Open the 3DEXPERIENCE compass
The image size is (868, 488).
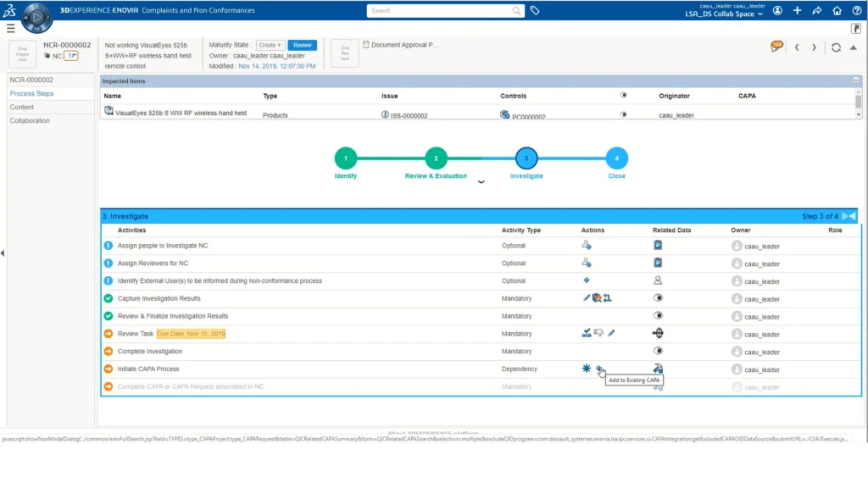36,18
